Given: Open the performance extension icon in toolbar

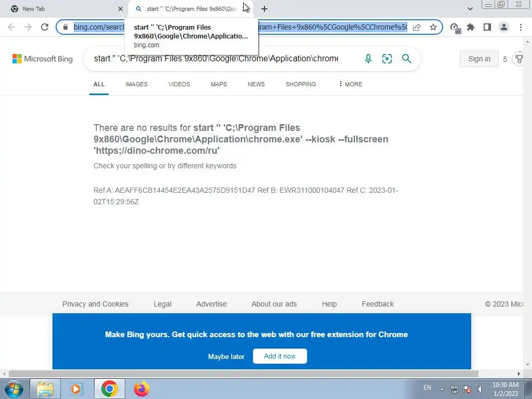Looking at the screenshot, I should click(455, 28).
